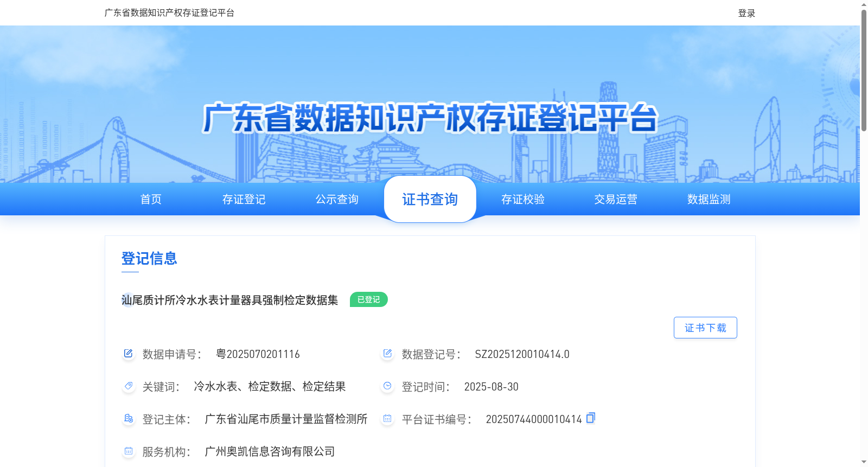This screenshot has width=868, height=467.
Task: Select application number 粤2025070201116
Action: click(258, 354)
